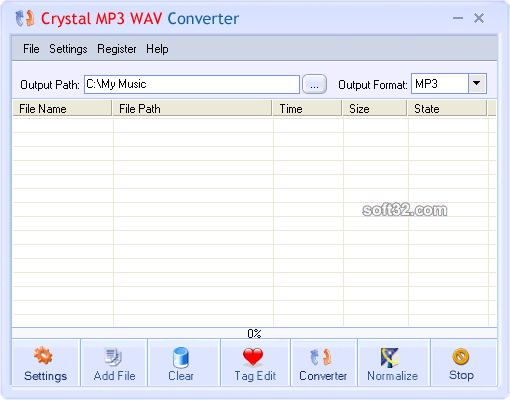This screenshot has height=400, width=510.
Task: Click the MP3 output format field
Action: pos(440,83)
